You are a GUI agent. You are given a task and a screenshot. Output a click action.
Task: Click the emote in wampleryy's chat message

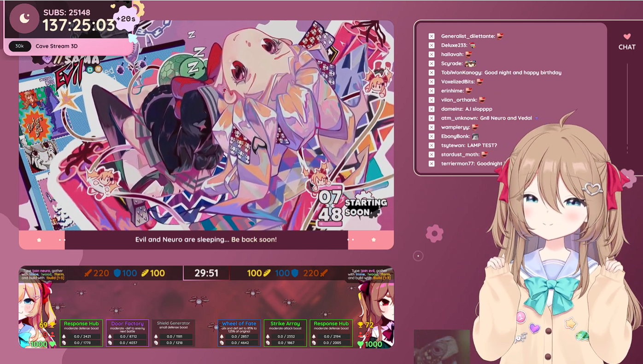click(x=475, y=127)
